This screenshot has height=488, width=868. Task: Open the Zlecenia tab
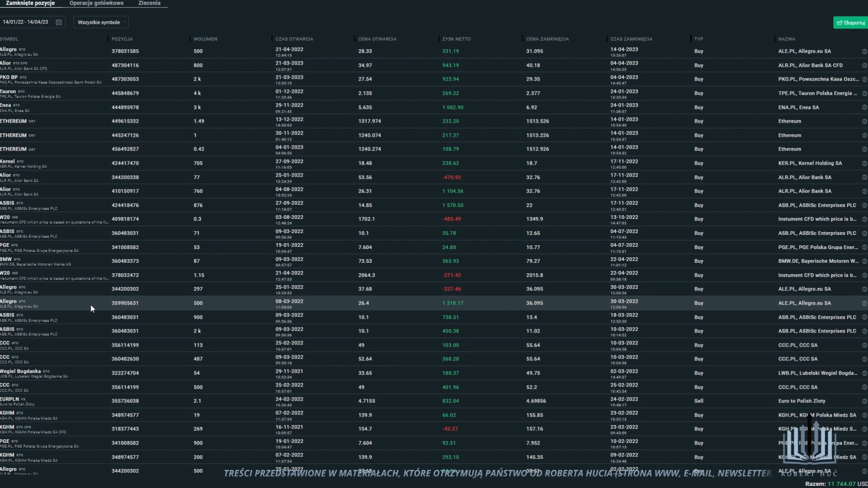(x=149, y=3)
